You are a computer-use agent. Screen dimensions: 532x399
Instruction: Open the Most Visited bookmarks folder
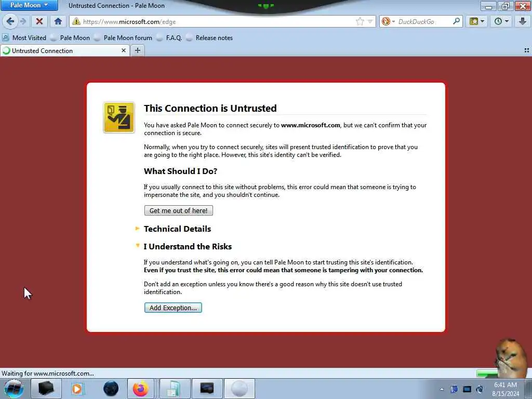pos(24,37)
